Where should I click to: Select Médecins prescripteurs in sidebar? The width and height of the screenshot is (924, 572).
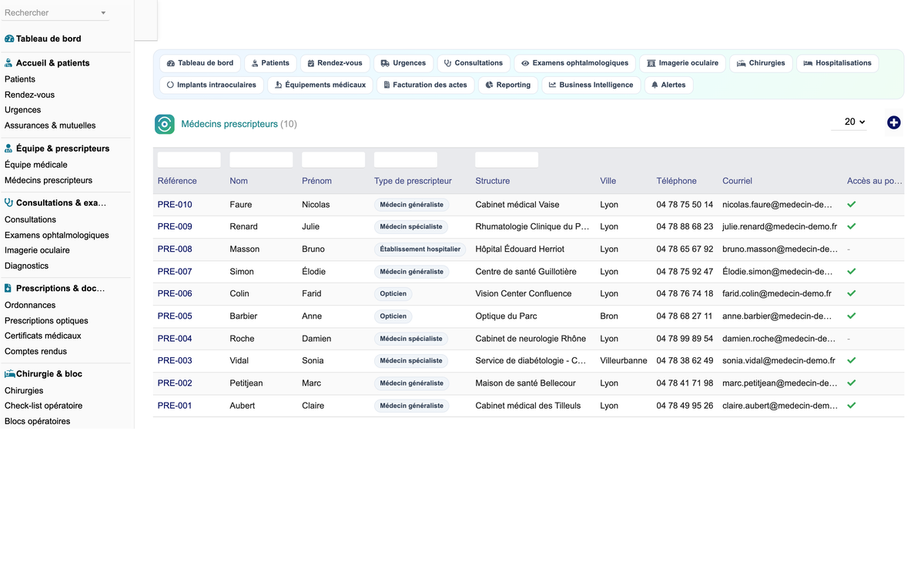[49, 180]
